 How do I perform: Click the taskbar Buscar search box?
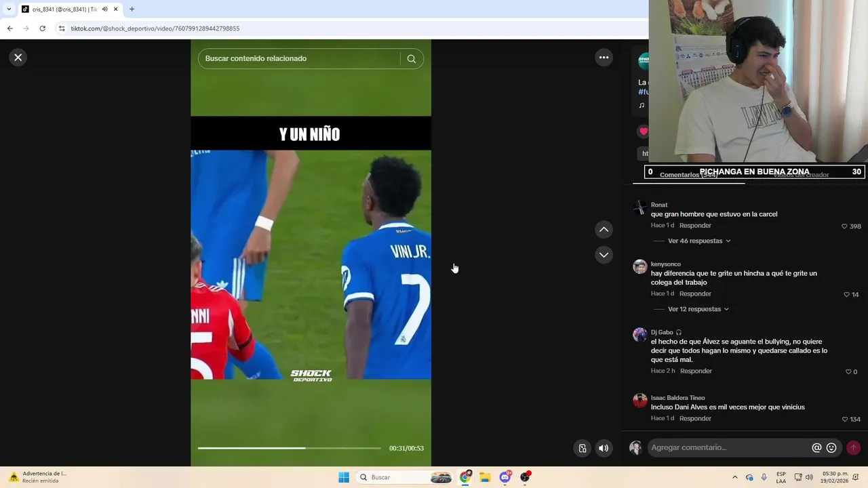click(x=404, y=477)
